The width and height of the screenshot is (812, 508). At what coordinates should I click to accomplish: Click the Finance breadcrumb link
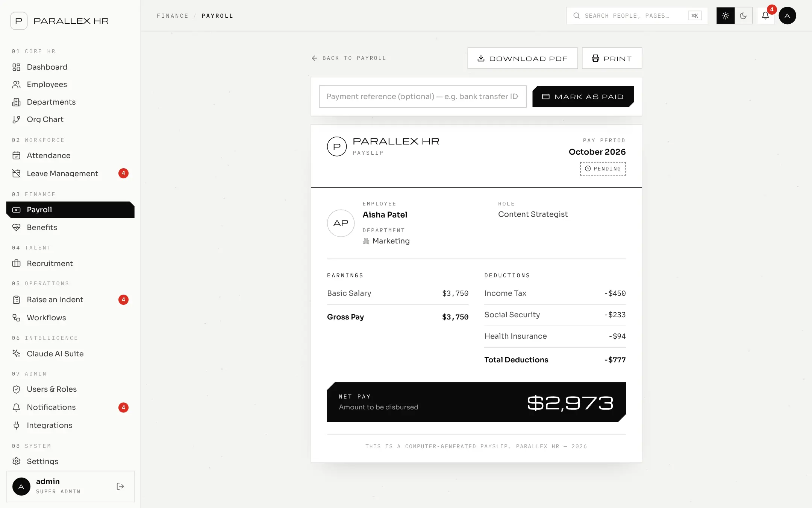173,16
